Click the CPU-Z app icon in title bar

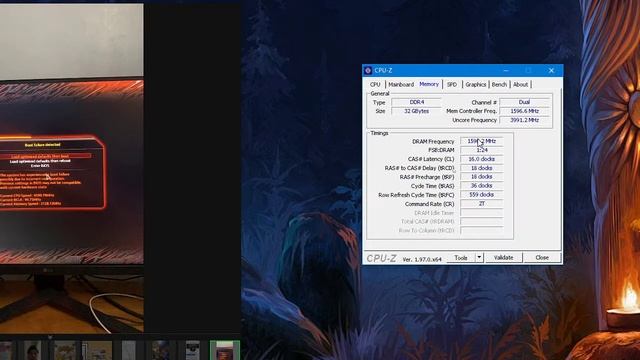click(368, 71)
